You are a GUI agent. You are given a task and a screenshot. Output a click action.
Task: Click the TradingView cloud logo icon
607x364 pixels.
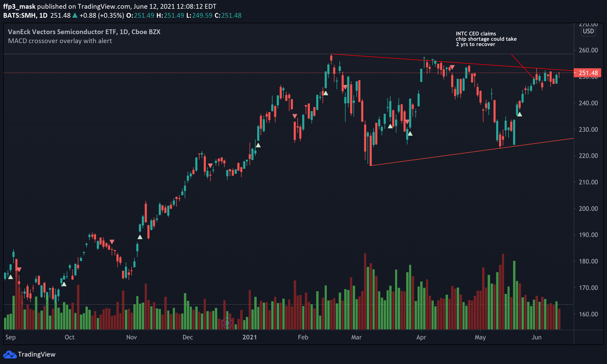10,354
